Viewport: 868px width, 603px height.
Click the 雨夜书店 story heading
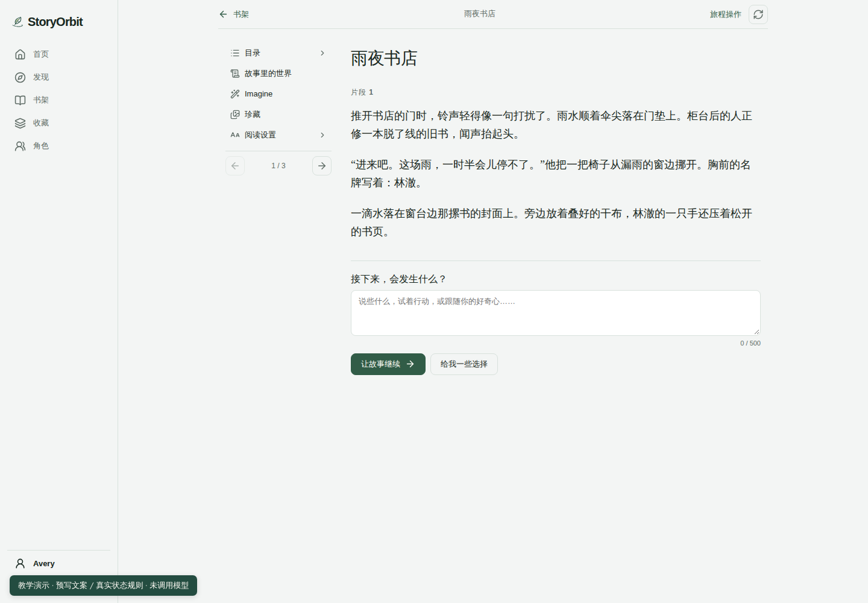point(384,58)
